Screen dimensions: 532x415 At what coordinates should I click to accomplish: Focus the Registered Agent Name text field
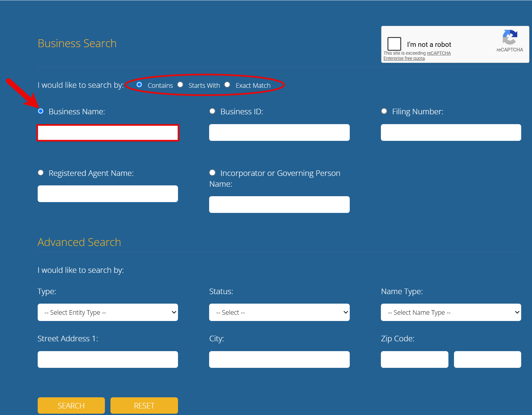[x=108, y=194]
